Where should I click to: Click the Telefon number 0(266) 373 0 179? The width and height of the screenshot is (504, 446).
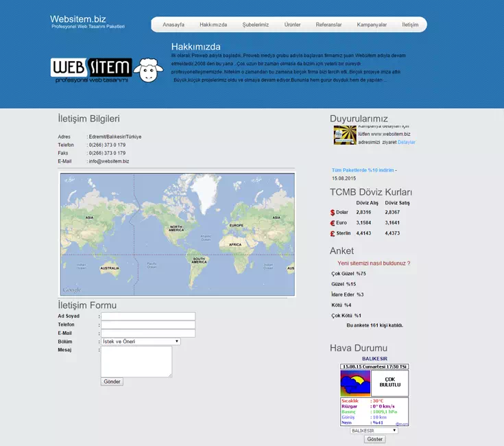click(x=107, y=145)
